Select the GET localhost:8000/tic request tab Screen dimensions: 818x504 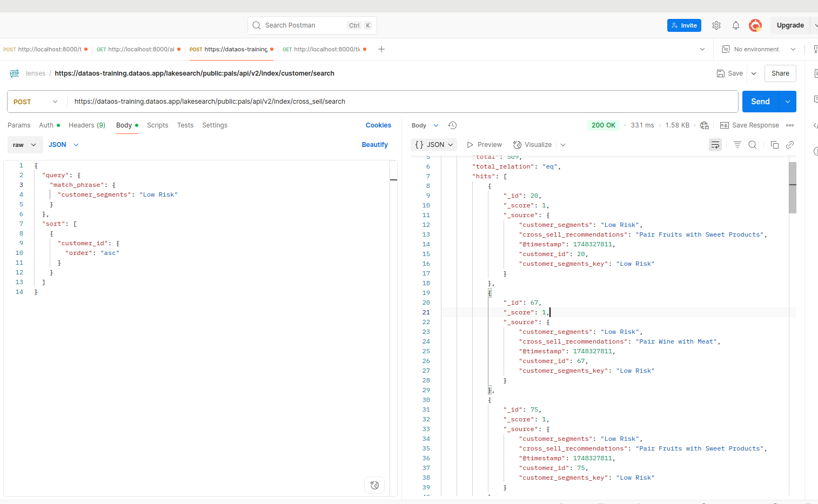coord(324,49)
